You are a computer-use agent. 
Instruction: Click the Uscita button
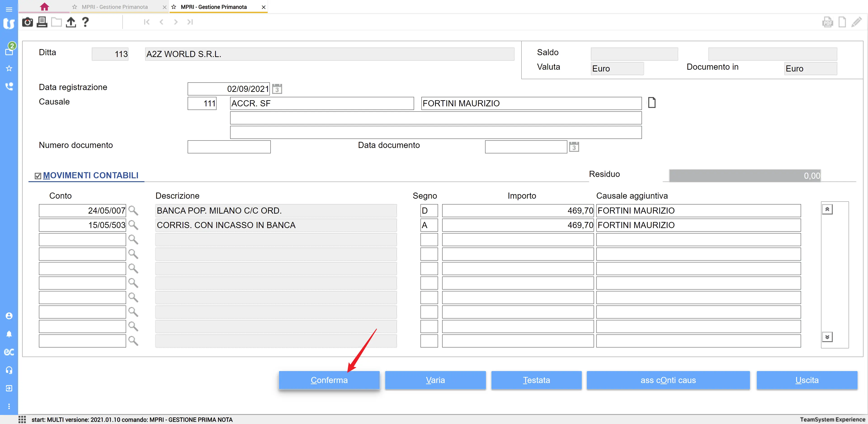coord(807,380)
